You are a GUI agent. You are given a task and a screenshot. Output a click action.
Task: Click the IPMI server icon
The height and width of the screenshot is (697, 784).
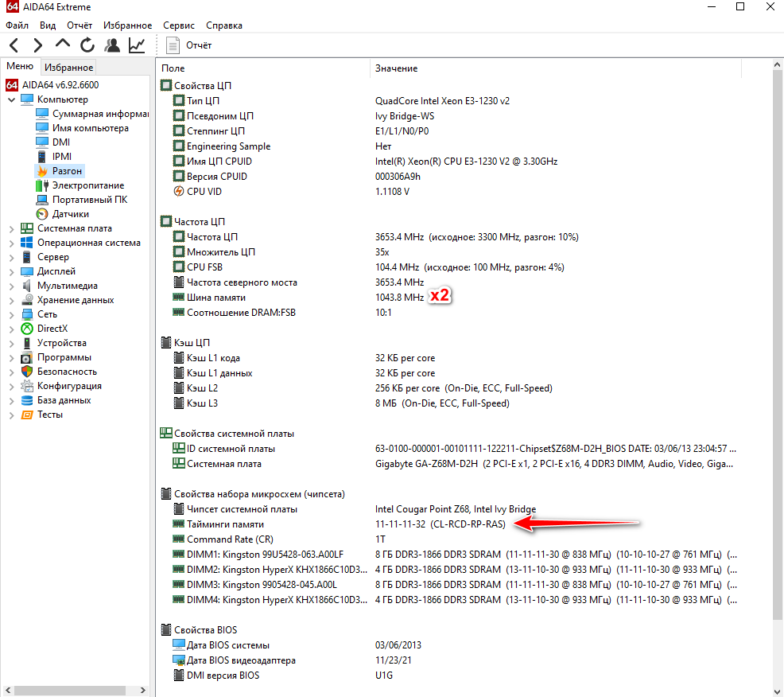pyautogui.click(x=42, y=157)
